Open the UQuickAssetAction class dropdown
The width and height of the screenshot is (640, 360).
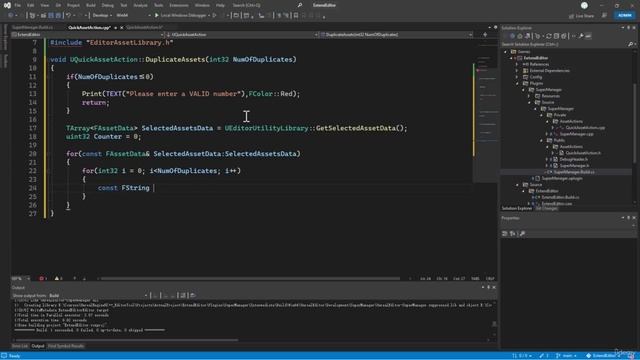click(242, 35)
